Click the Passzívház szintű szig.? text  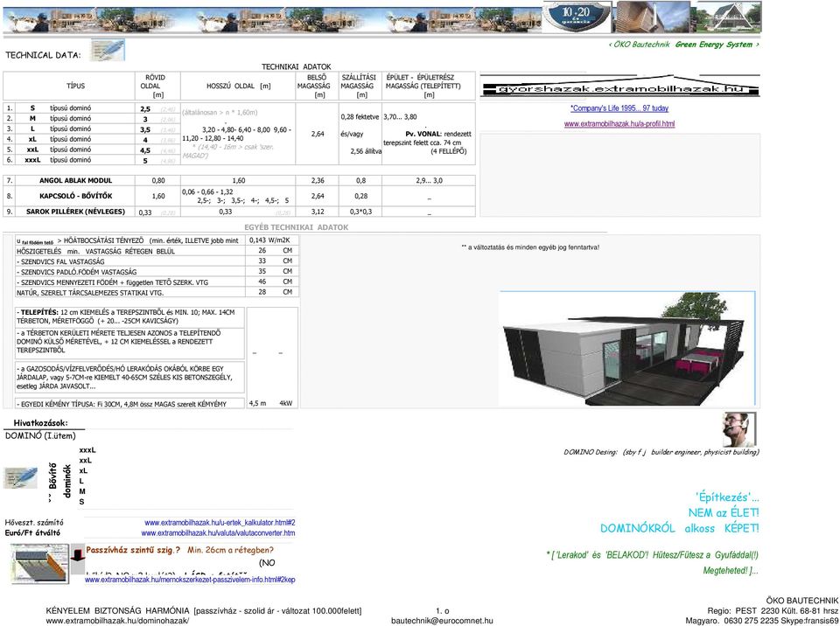pos(133,550)
